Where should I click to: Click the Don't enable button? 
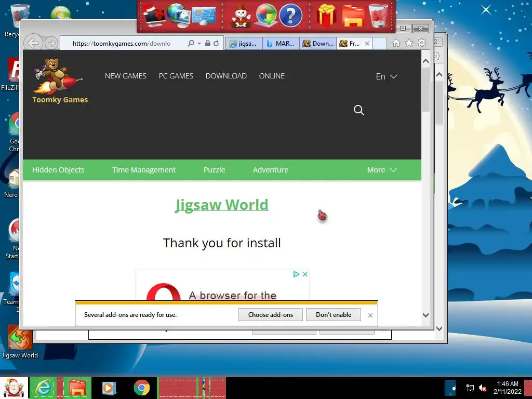pos(334,314)
